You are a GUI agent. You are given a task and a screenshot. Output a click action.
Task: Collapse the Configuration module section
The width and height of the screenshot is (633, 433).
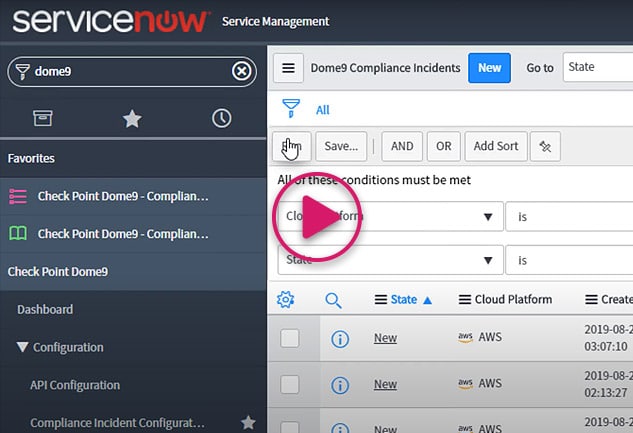(23, 347)
